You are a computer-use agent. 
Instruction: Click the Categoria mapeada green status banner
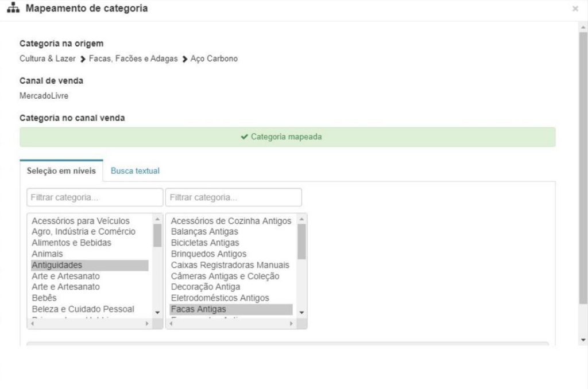287,137
